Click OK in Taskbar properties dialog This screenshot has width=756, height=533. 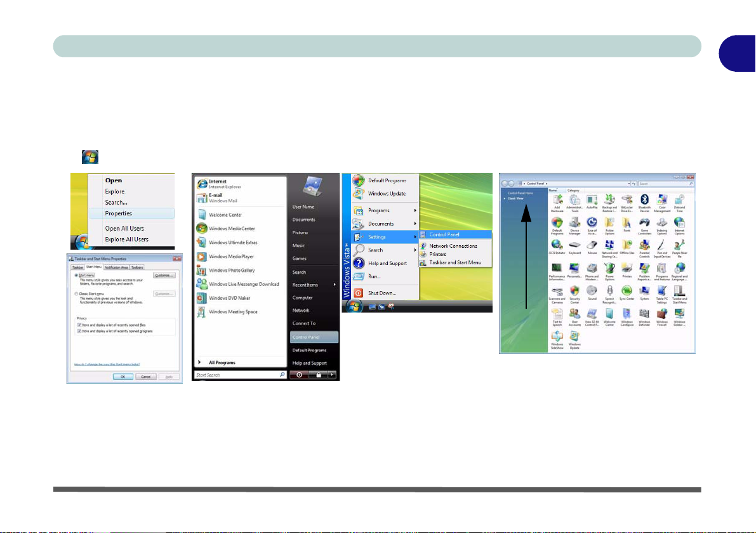click(123, 377)
